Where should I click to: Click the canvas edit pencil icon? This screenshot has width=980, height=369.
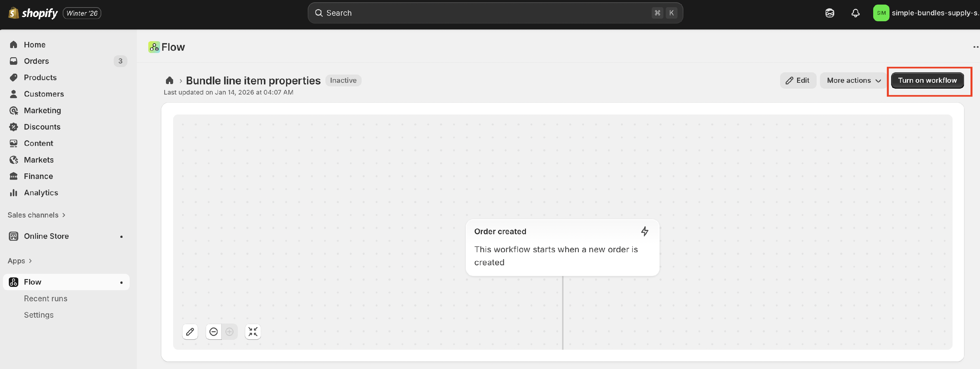pyautogui.click(x=190, y=332)
